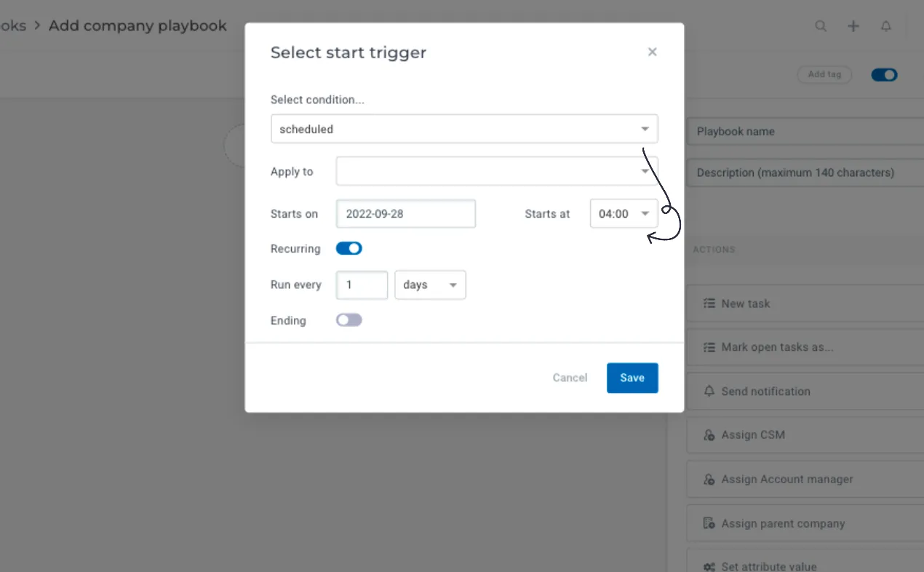Toggle the playbook active switch in header
The width and height of the screenshot is (924, 572).
884,74
